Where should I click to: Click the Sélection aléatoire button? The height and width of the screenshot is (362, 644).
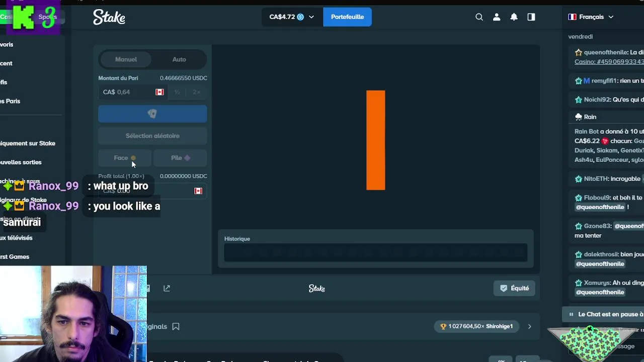(152, 136)
